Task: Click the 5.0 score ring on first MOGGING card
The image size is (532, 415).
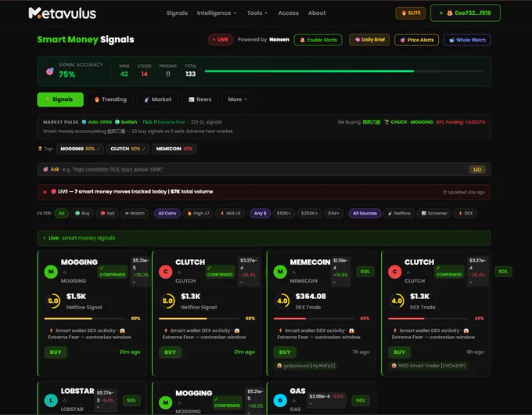Action: pyautogui.click(x=53, y=301)
